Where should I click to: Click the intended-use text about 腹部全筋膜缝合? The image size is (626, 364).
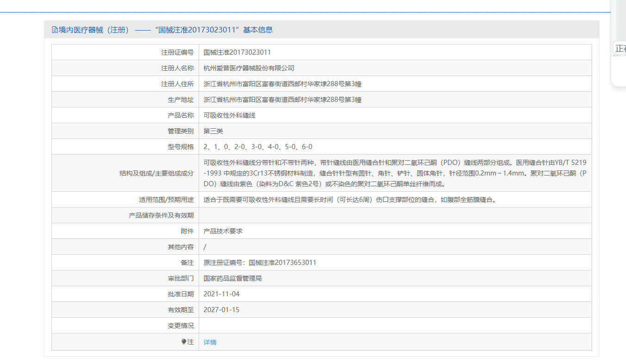coord(350,200)
